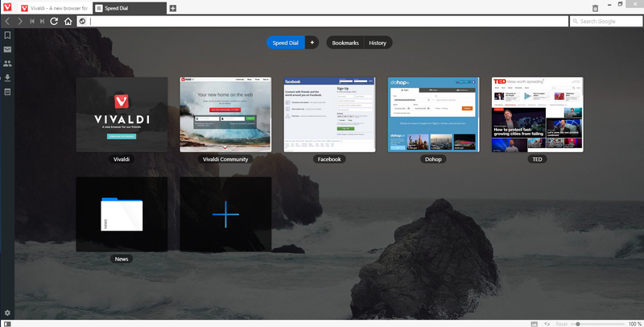Open the closed tabs trash can
This screenshot has height=327, width=644.
[595, 8]
